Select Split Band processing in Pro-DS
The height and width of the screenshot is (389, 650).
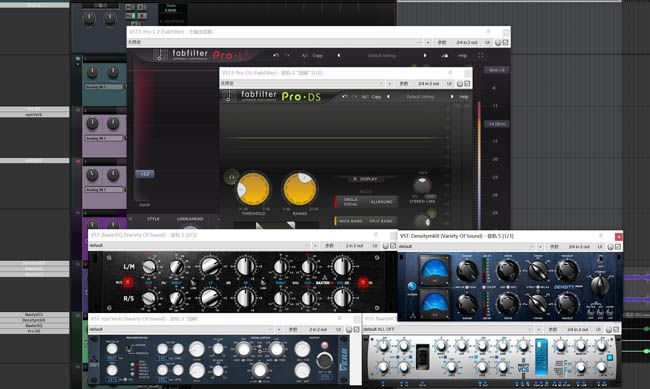(x=381, y=221)
